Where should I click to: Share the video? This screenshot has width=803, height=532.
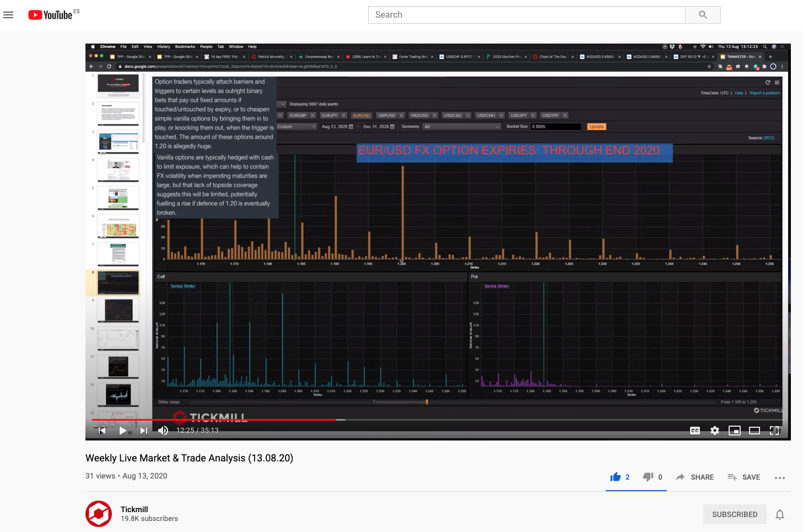coord(694,477)
